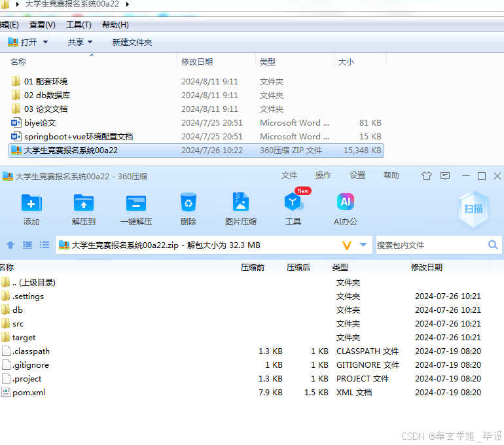
Task: Click the 删除 (Delete) trash icon
Action: coord(189,202)
